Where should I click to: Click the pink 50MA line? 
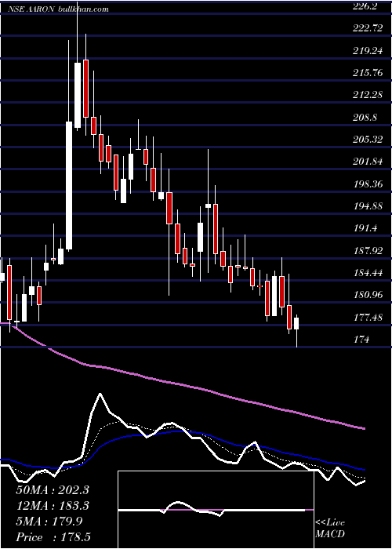182,384
